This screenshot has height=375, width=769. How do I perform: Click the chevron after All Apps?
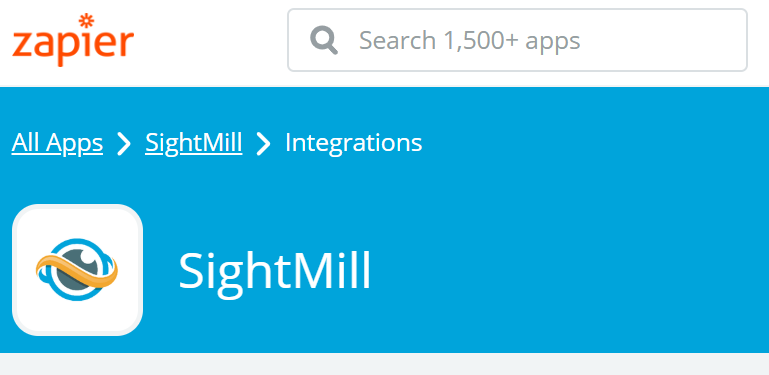(x=124, y=144)
